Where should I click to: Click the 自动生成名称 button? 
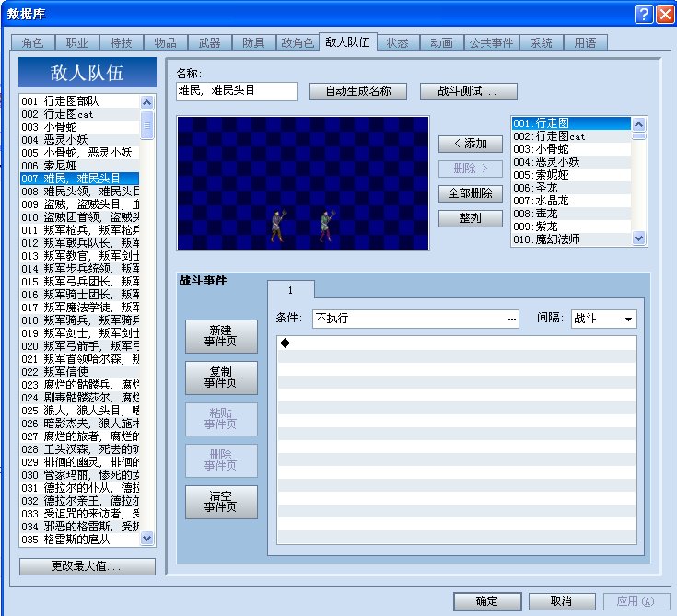click(x=358, y=91)
